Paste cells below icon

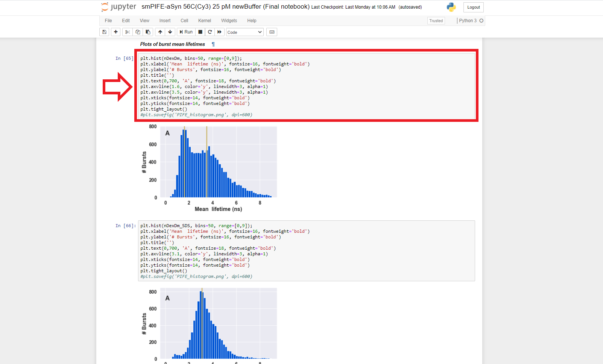(148, 32)
